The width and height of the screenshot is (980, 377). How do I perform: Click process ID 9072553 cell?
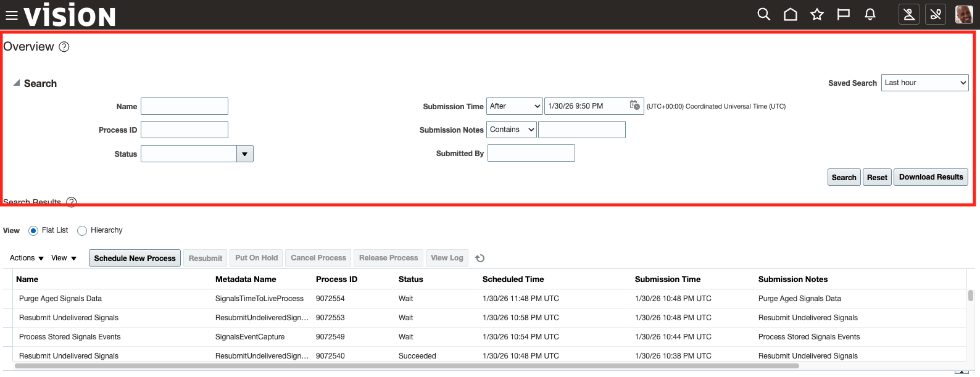click(330, 318)
